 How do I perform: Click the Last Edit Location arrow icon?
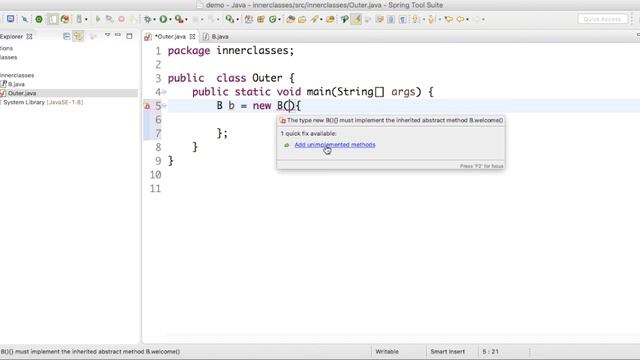pyautogui.click(x=449, y=19)
